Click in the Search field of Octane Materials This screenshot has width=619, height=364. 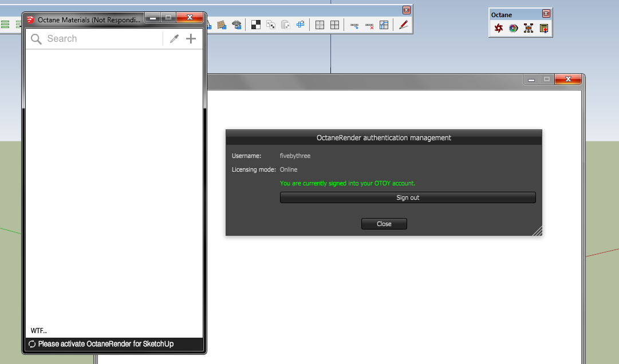point(104,39)
